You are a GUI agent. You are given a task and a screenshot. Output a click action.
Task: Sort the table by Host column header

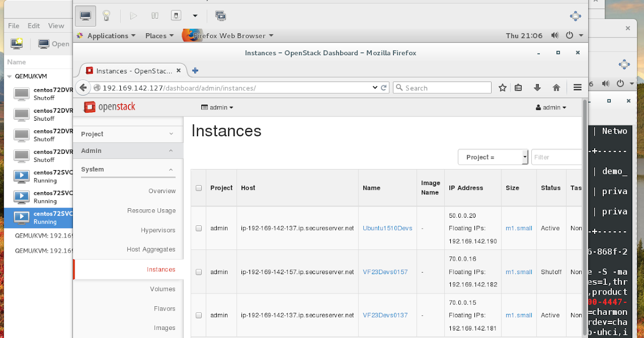click(x=248, y=188)
